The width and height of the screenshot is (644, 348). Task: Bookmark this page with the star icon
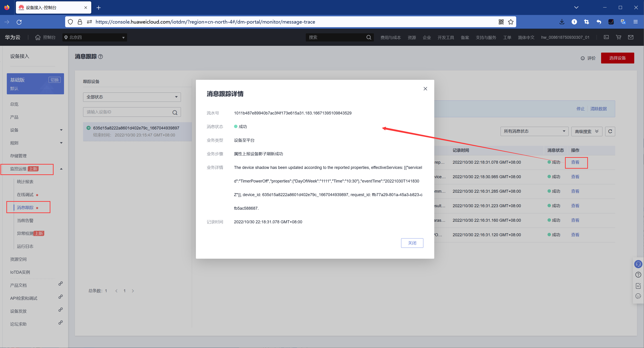click(x=511, y=22)
